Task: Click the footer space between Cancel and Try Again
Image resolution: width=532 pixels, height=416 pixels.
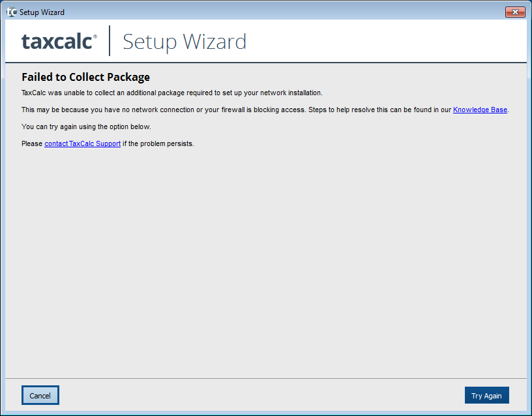Action: click(261, 396)
